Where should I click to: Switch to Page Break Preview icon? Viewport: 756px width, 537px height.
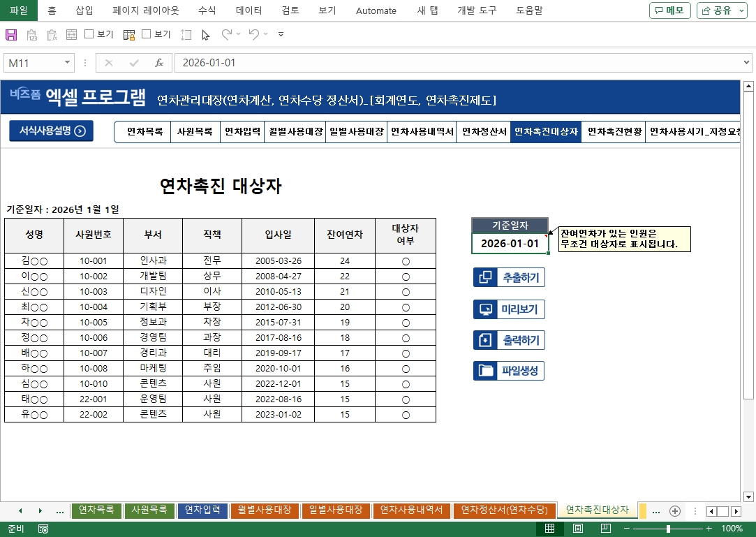tap(606, 529)
